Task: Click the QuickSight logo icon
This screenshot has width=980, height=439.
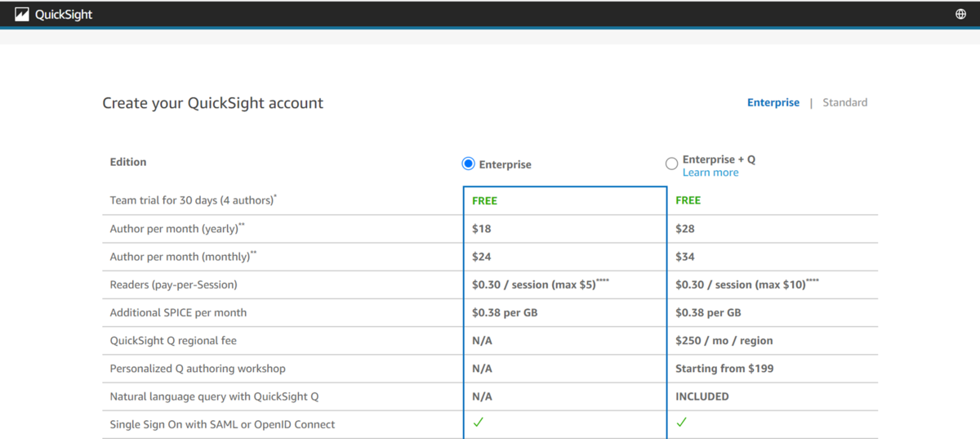Action: (x=22, y=14)
